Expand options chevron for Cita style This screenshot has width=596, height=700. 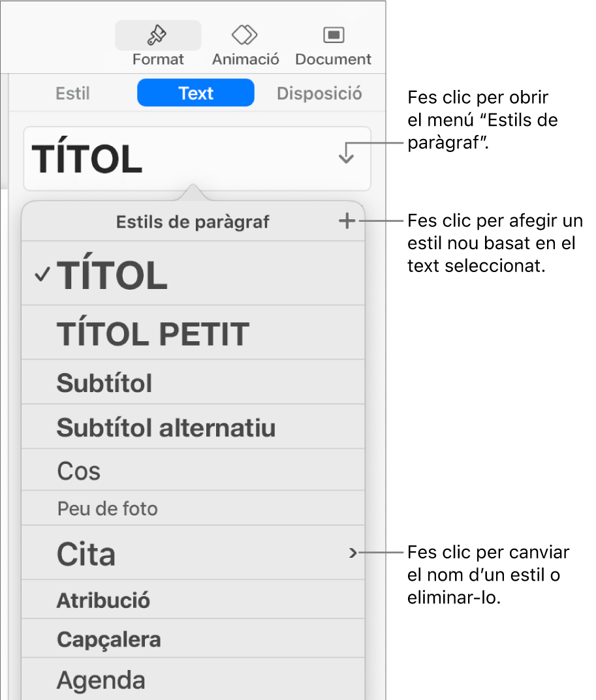[x=353, y=553]
